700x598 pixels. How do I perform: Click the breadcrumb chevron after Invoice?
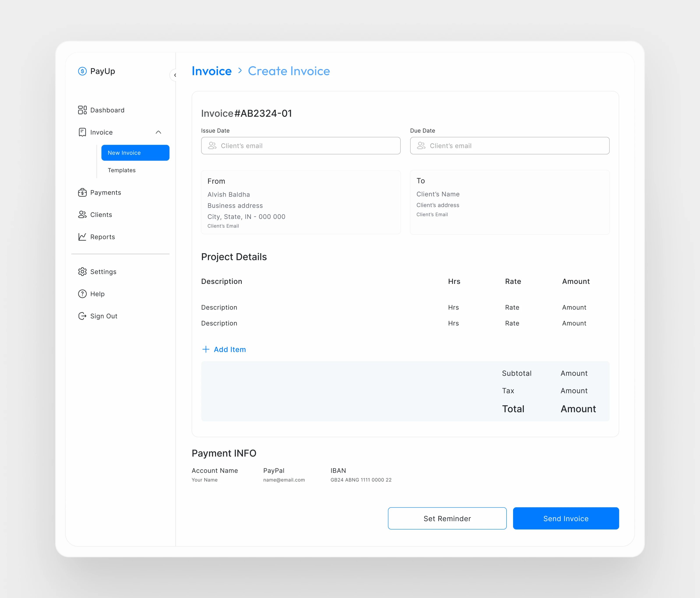[240, 70]
